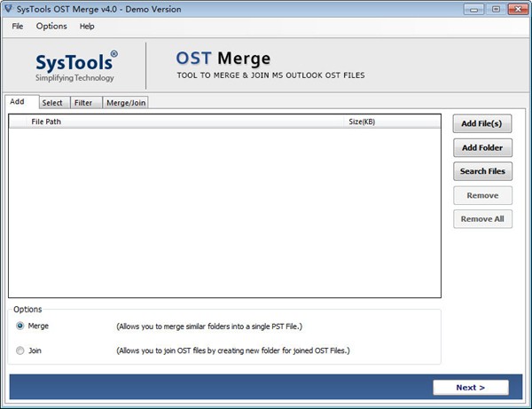Screen dimensions: 532x409
Task: Open the Filter tab
Action: (83, 103)
